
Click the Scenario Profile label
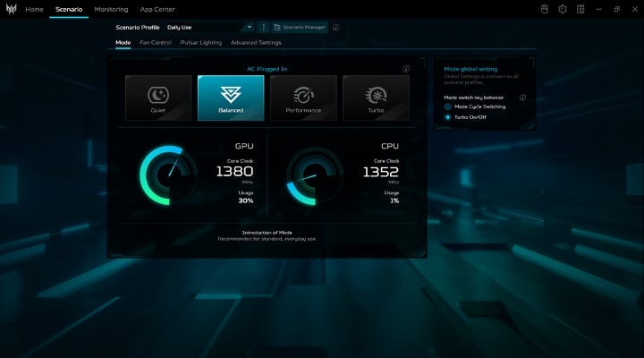[x=138, y=27]
